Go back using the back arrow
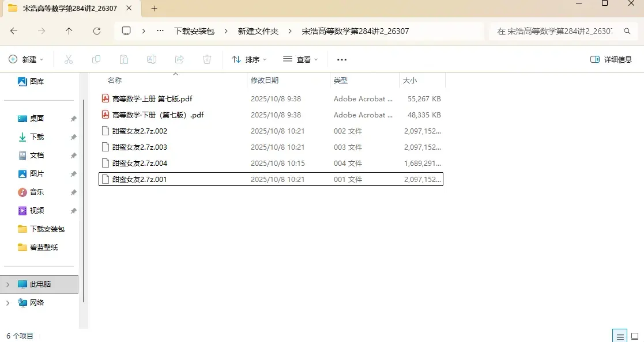 14,31
